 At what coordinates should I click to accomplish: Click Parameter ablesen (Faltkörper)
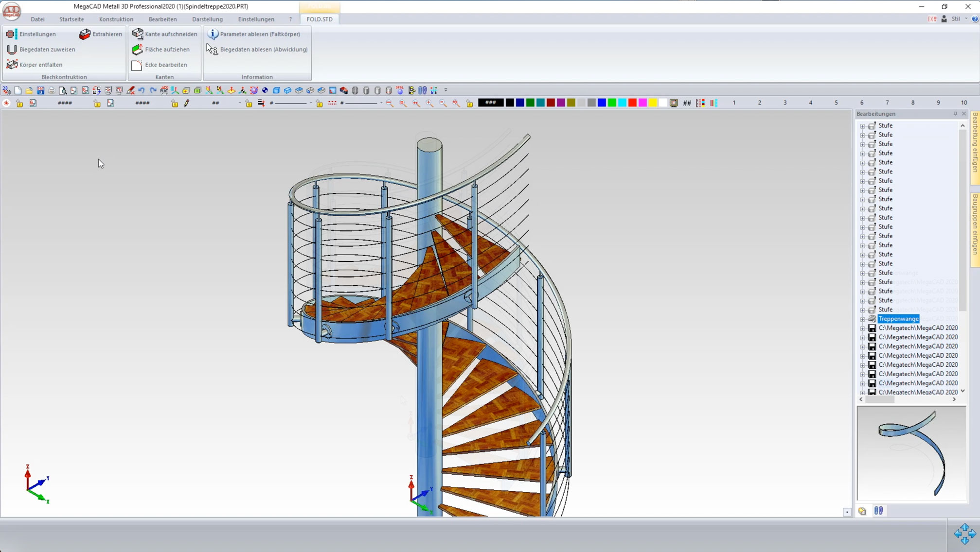[x=260, y=34]
